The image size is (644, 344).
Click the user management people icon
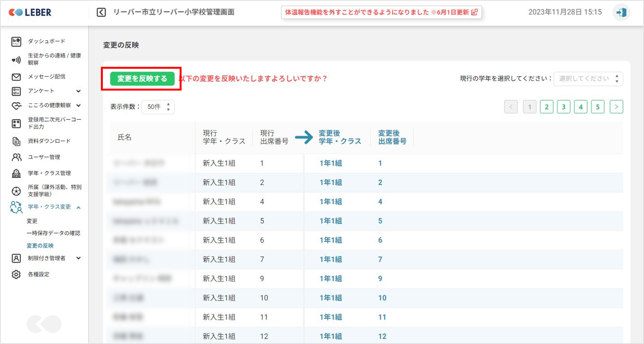16,157
